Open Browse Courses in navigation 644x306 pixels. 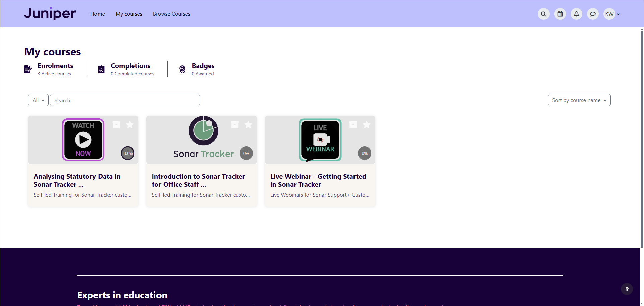click(x=172, y=14)
